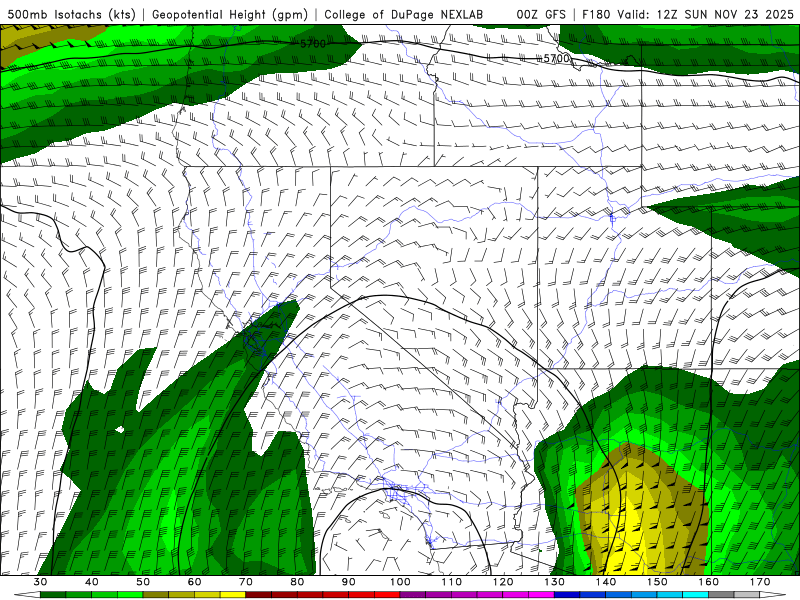Select the '00Z GFS' model run text
Screen dimensions: 800x600
click(x=541, y=14)
